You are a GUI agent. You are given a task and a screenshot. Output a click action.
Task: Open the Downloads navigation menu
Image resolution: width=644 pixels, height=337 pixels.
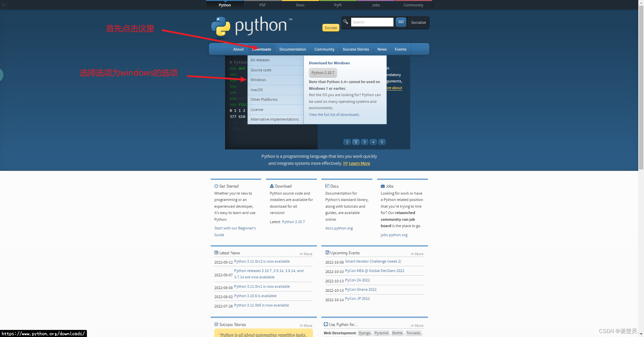(x=261, y=49)
